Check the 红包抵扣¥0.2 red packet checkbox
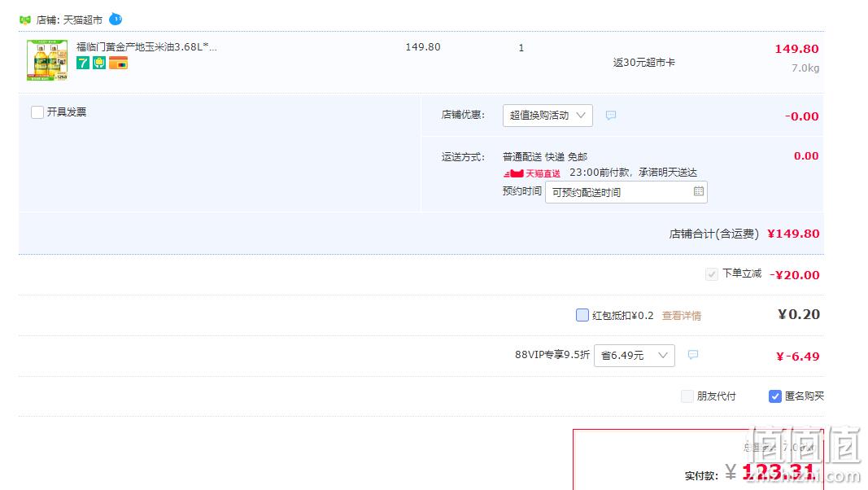Viewport: 868px width, 490px height. [582, 315]
